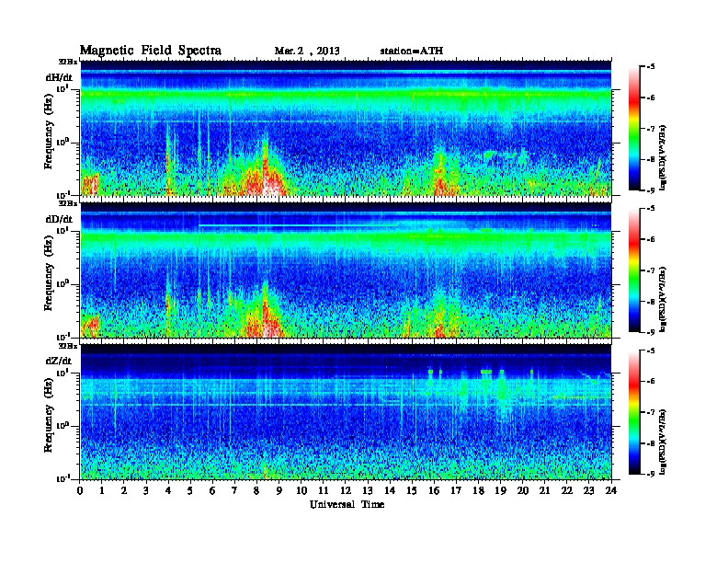Click the 32Hz label atop the dZ/dt panel
The height and width of the screenshot is (563, 728).
68,346
